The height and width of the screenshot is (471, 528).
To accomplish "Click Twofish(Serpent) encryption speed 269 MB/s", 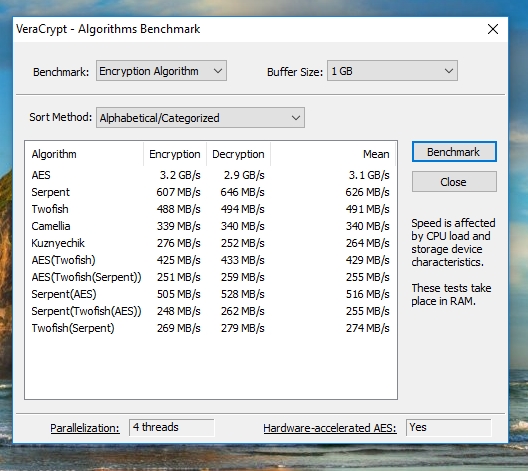I will [x=178, y=328].
